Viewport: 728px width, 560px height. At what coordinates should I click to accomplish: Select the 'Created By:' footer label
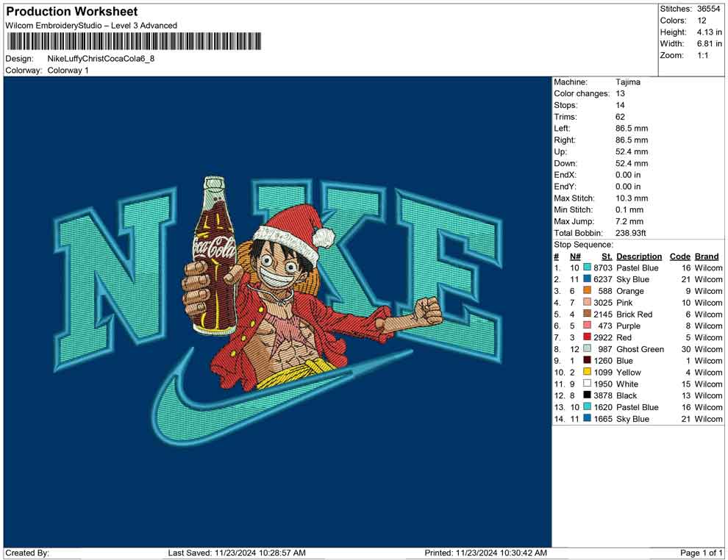tap(27, 553)
